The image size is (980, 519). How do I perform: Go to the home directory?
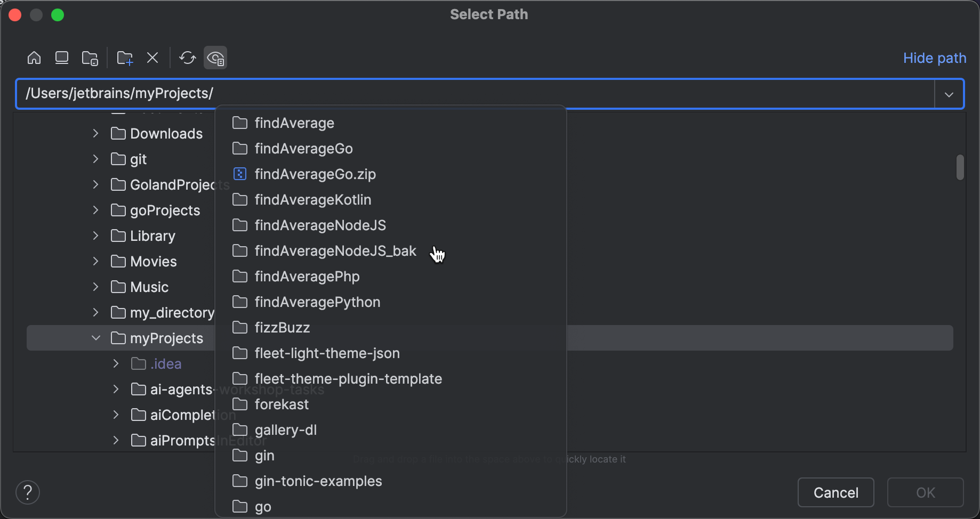34,58
